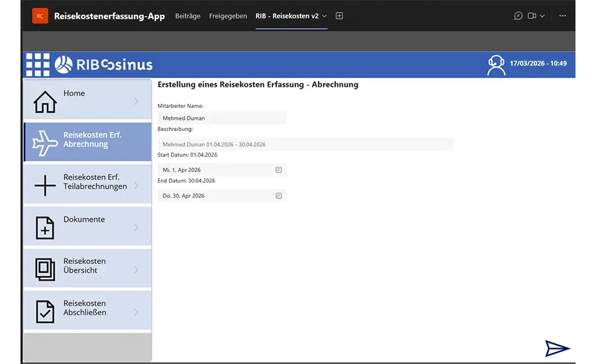Click the Beschreibung input field
Viewport: 596px width, 364px height.
[x=305, y=144]
